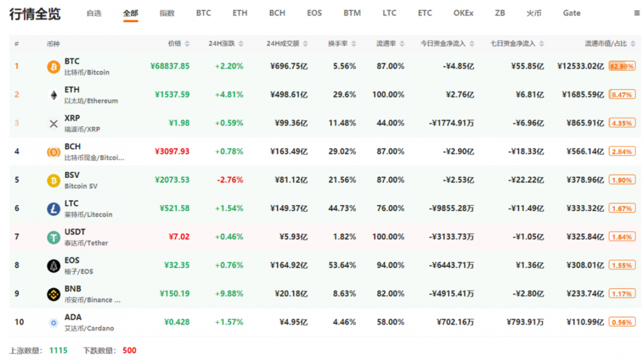Switch to the 自选 tab
The image size is (644, 361).
point(94,13)
